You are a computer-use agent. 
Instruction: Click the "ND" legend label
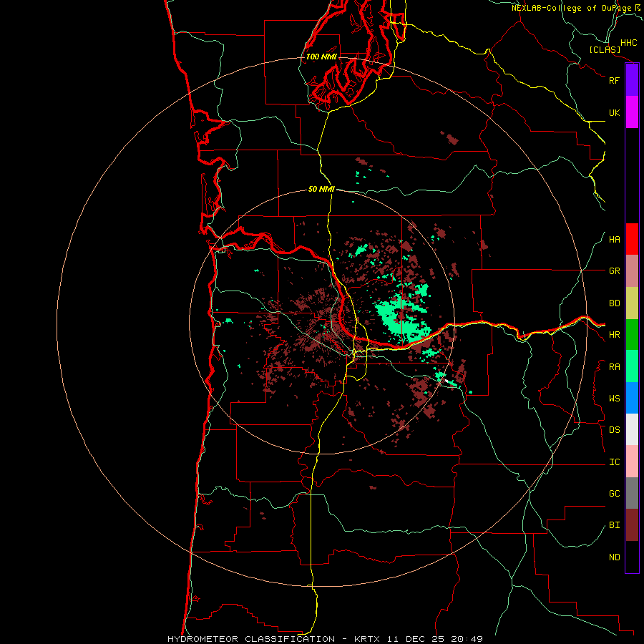click(614, 557)
